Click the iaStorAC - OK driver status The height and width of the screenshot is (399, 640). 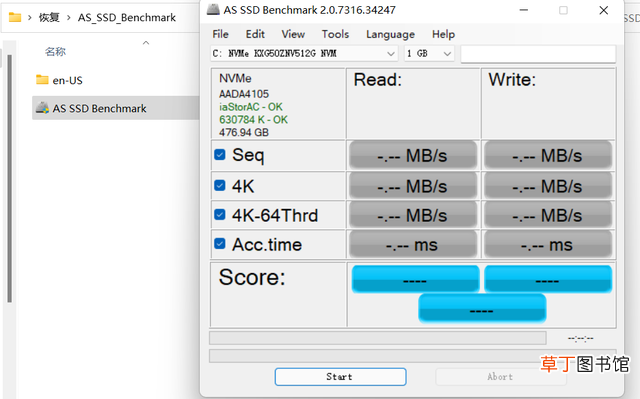pyautogui.click(x=251, y=107)
